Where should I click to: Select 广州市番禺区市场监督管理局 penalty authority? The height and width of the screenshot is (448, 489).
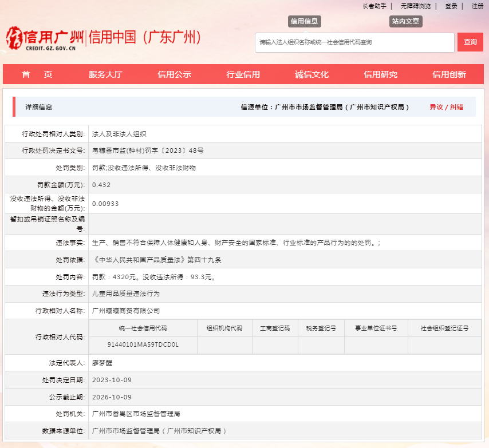click(136, 414)
